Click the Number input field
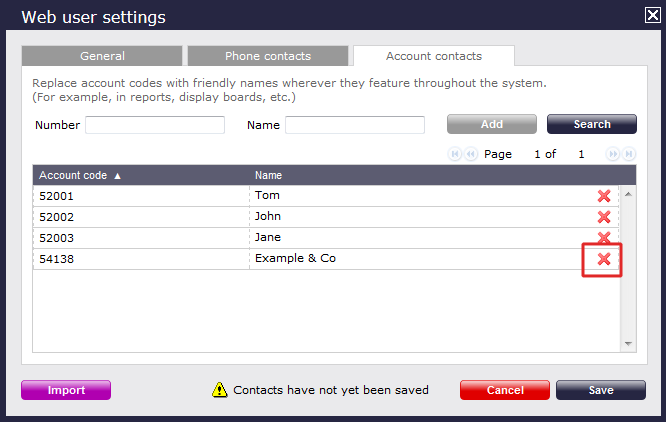This screenshot has height=422, width=666. 155,125
